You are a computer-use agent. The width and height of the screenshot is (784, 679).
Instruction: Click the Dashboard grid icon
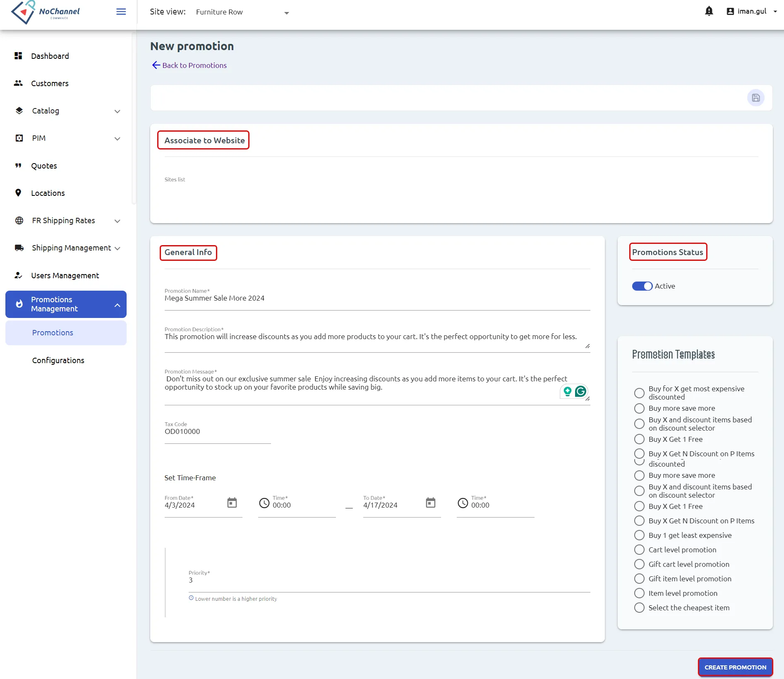tap(18, 56)
